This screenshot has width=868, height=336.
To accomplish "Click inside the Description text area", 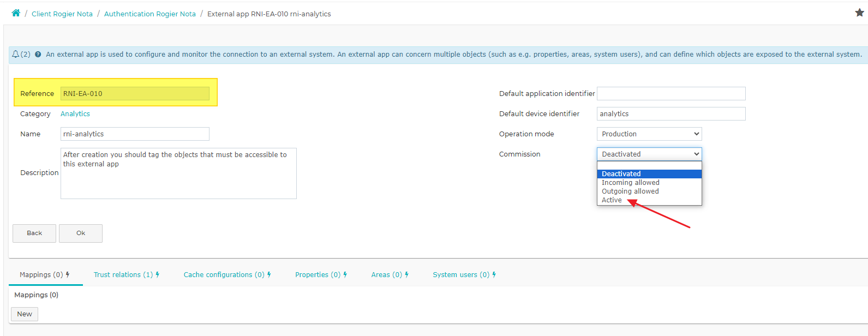I will click(178, 173).
